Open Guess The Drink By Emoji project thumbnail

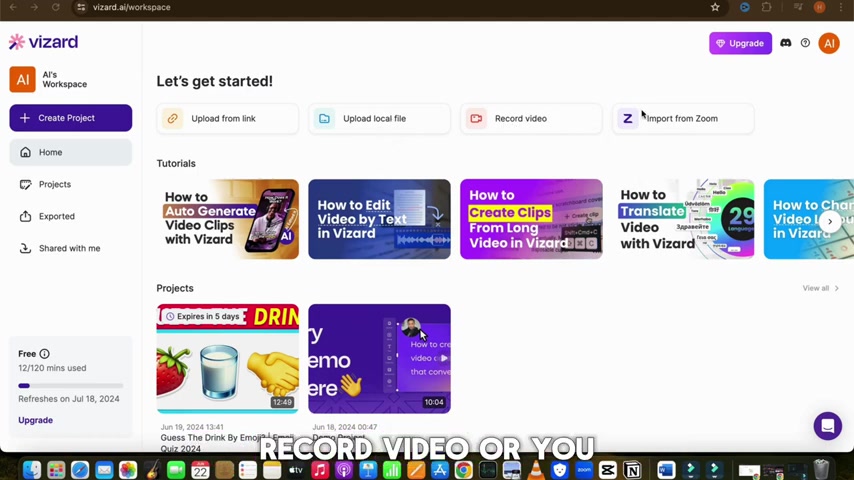pos(228,359)
